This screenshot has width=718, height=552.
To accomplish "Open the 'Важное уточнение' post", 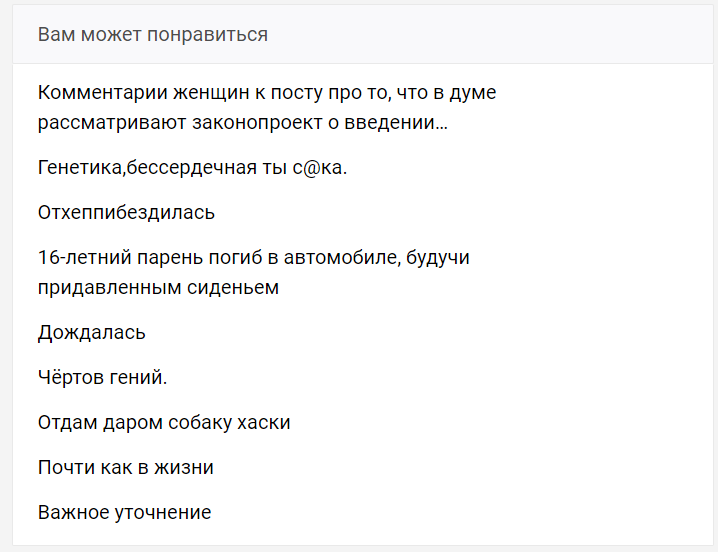I will (x=124, y=513).
